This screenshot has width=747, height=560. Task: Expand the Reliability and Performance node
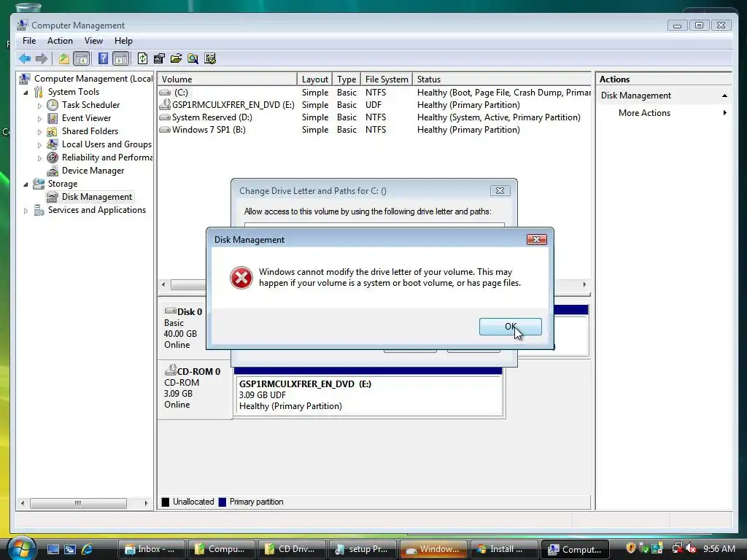39,158
